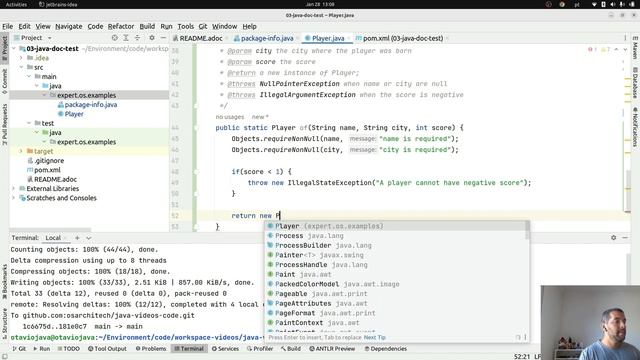Open the Services tool window
The image size is (640, 360).
[x=225, y=349]
